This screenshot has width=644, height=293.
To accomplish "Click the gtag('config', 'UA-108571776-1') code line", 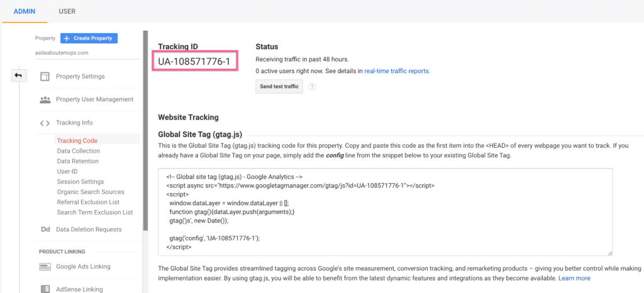I will click(x=215, y=238).
